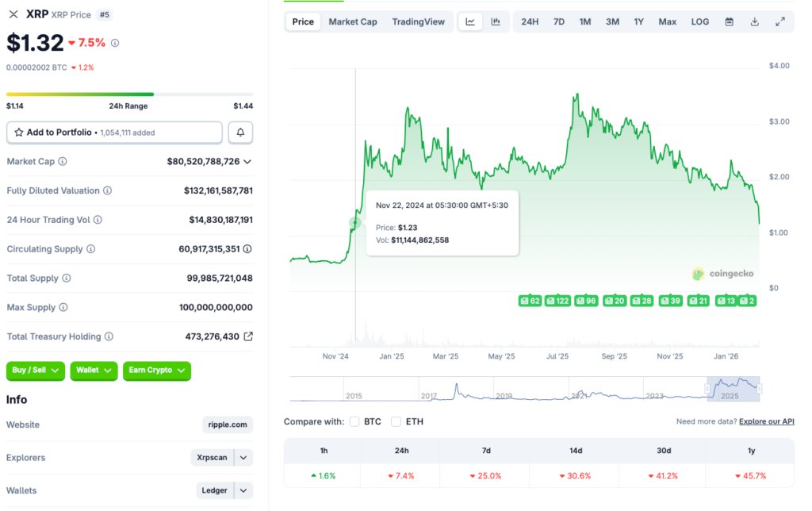Open the Xrpscan explorers dropdown
Image resolution: width=812 pixels, height=511 pixels.
pos(243,457)
